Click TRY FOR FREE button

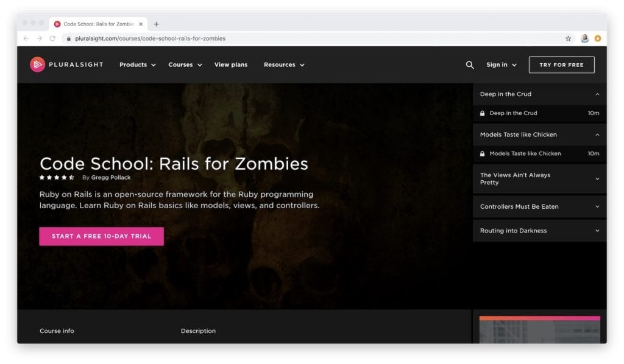coord(561,65)
